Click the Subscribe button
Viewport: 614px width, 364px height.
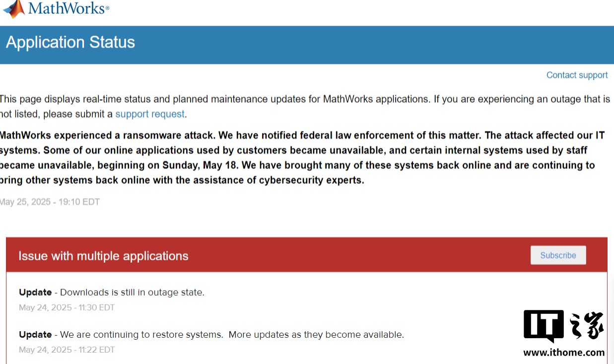click(x=558, y=255)
